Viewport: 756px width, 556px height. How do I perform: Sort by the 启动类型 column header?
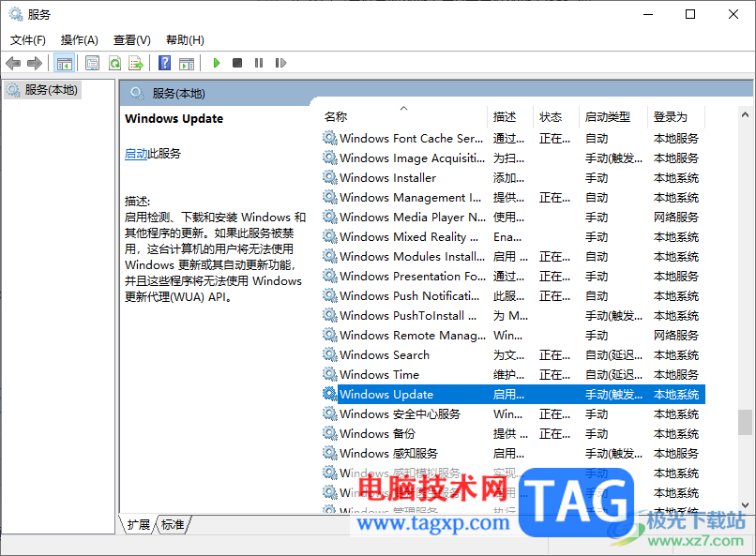tap(612, 116)
